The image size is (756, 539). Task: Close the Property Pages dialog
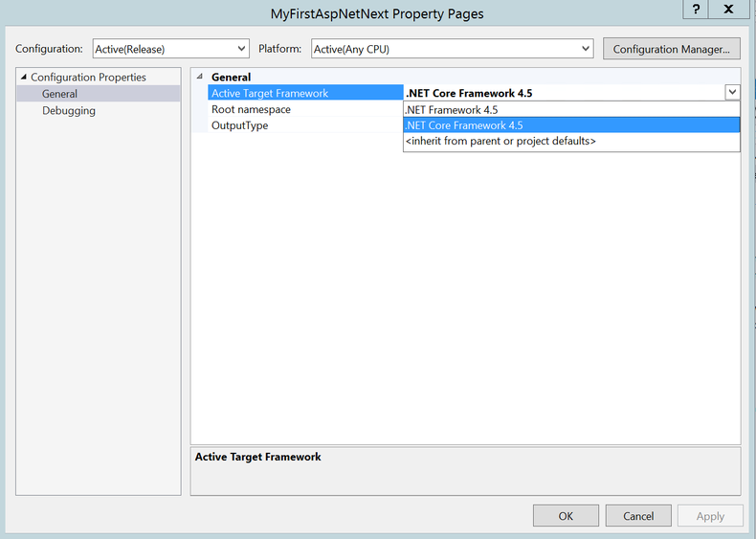tap(728, 10)
